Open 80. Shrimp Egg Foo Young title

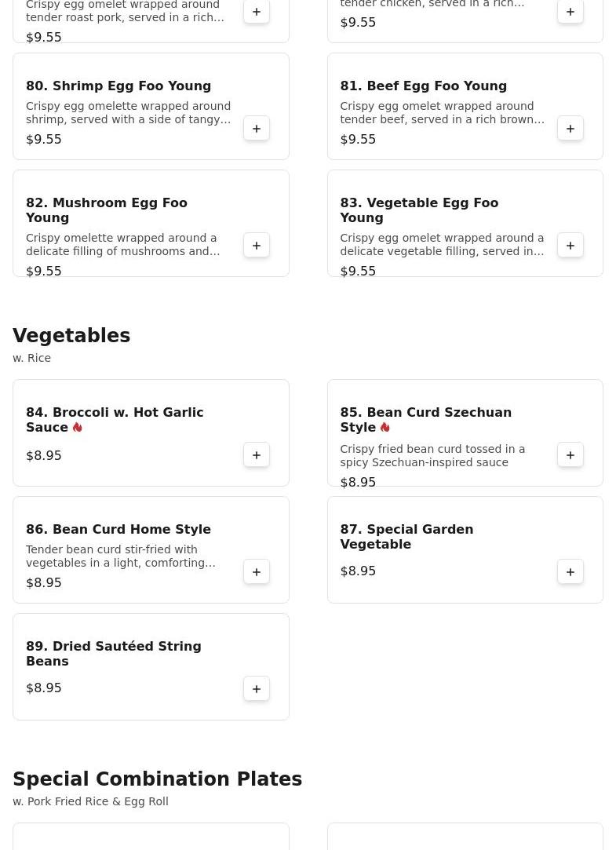(118, 86)
